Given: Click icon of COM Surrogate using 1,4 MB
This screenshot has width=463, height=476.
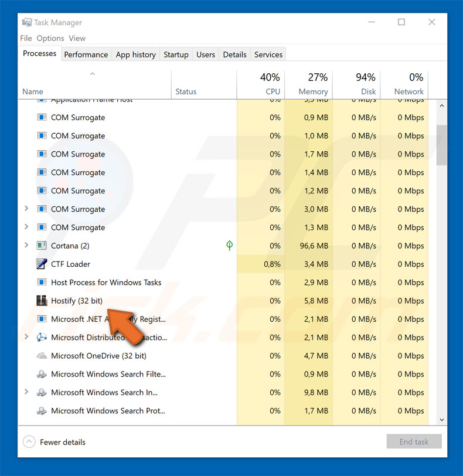Looking at the screenshot, I should pos(42,172).
